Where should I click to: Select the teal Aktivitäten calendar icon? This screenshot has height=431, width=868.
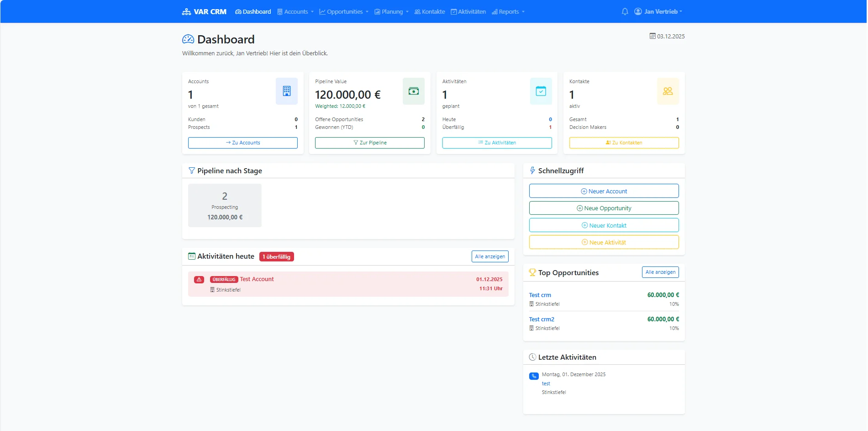pyautogui.click(x=541, y=91)
